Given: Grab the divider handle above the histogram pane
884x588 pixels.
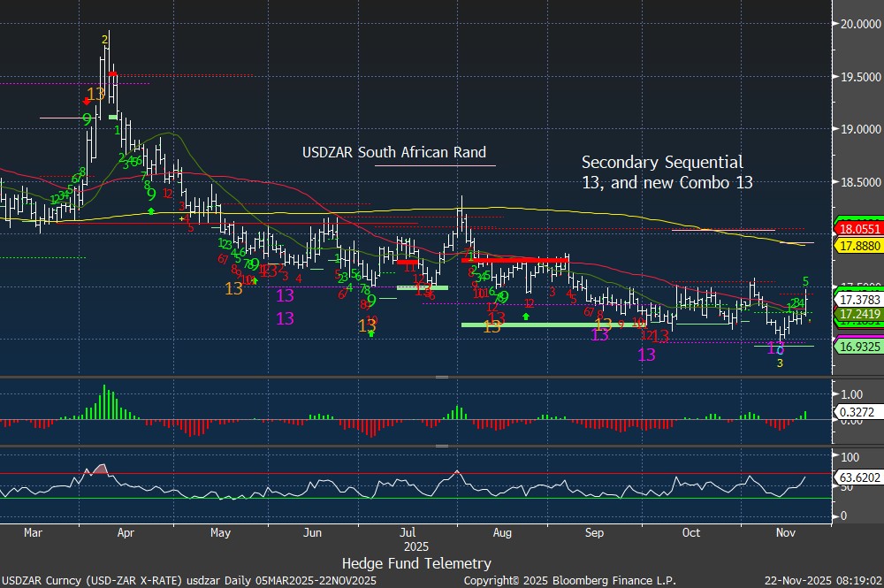Looking at the screenshot, I should (440, 378).
